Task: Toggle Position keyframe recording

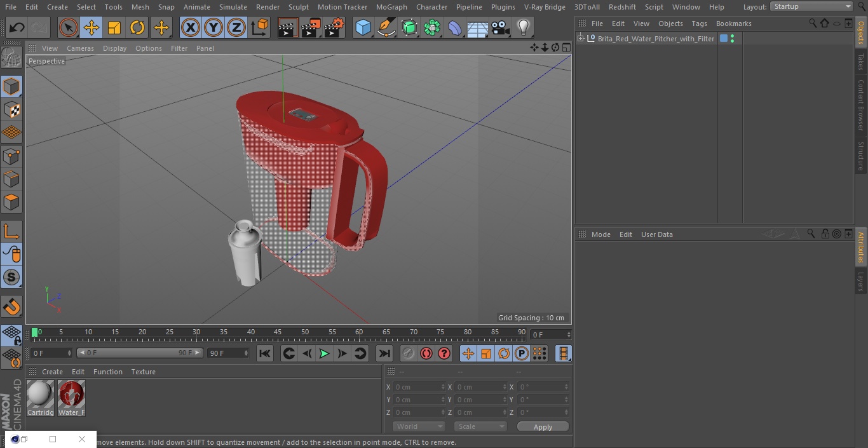Action: coord(468,353)
